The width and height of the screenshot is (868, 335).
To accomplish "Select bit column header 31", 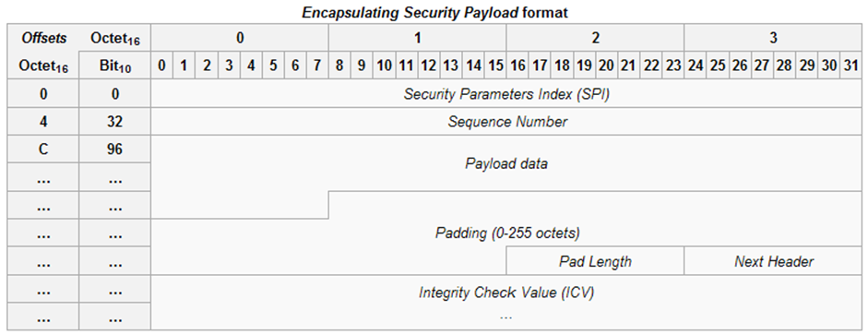I will click(x=850, y=66).
